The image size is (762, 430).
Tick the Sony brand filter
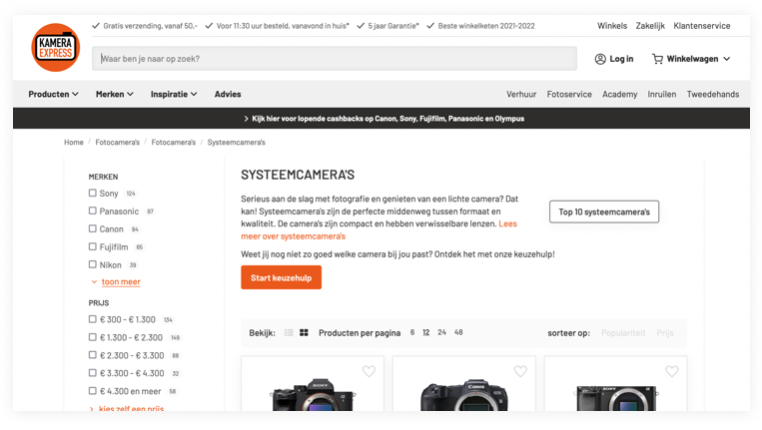coord(92,193)
